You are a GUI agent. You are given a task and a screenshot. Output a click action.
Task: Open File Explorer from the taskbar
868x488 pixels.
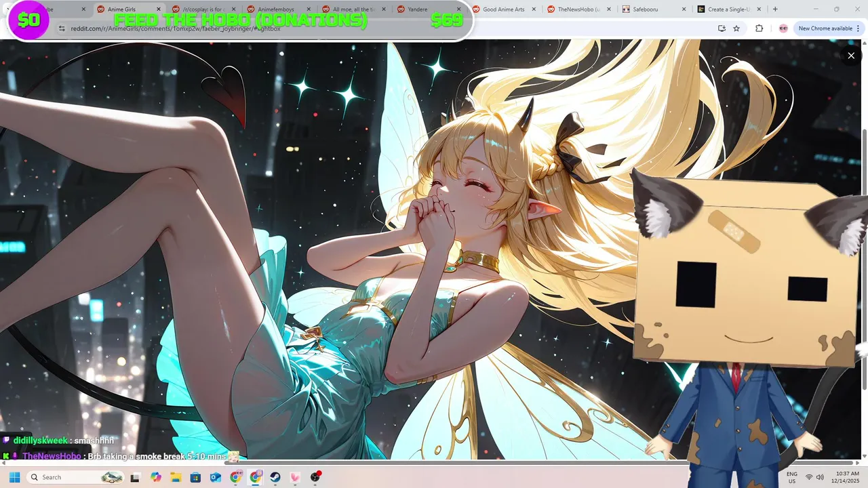pyautogui.click(x=176, y=477)
